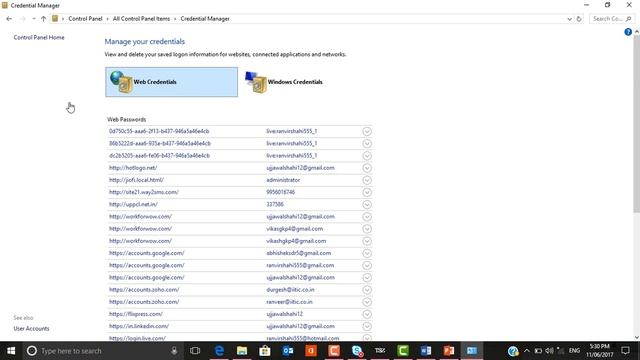Click ranvirshahi555@gmail.com username text

tap(300, 265)
